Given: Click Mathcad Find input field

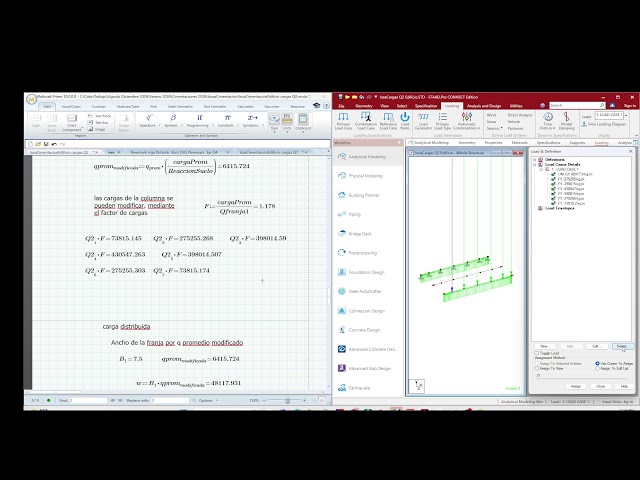Looking at the screenshot, I should (x=88, y=400).
